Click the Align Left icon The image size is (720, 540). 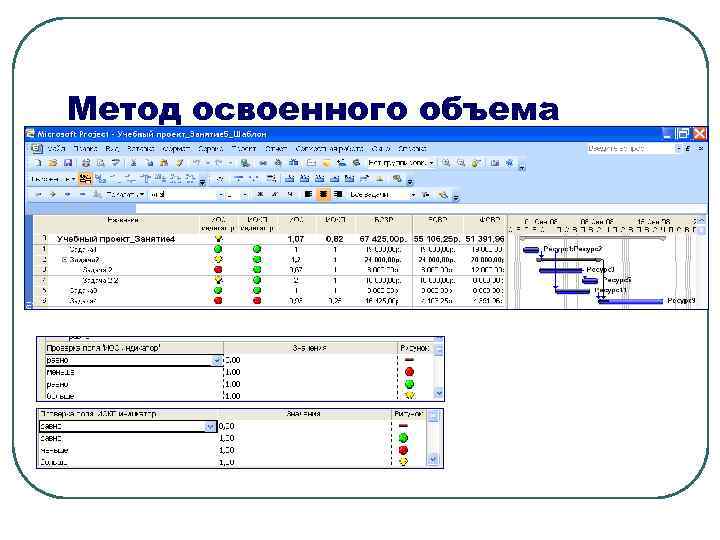click(x=308, y=195)
